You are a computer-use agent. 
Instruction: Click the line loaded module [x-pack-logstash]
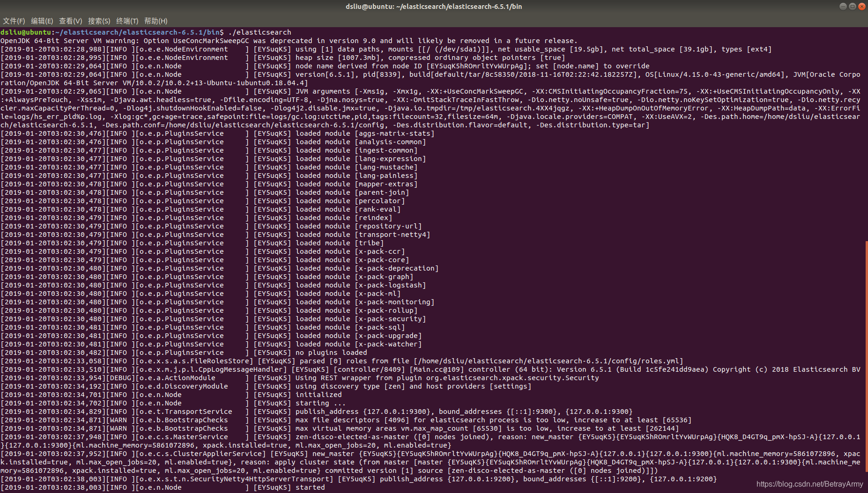coord(214,285)
